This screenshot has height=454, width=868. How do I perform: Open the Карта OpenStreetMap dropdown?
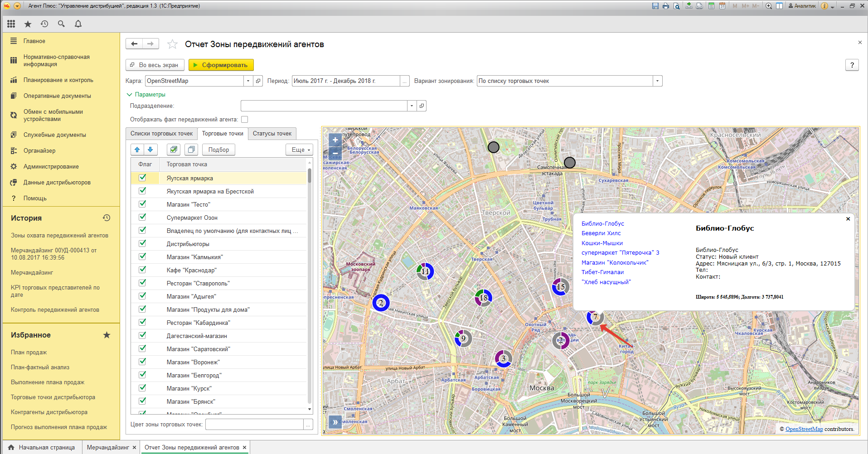click(248, 81)
